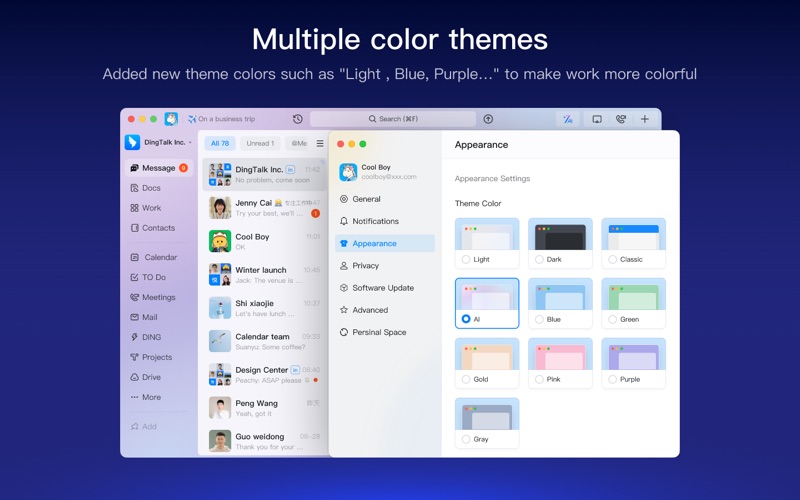Select the Gray theme radio button
Image resolution: width=800 pixels, height=500 pixels.
click(466, 439)
